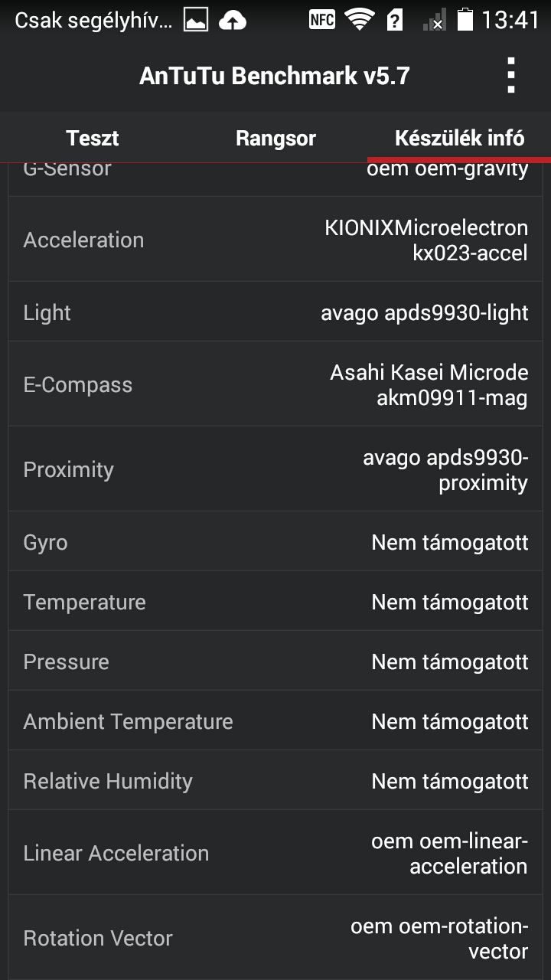The image size is (551, 980).
Task: Tap the Light sensor row
Action: point(275,312)
